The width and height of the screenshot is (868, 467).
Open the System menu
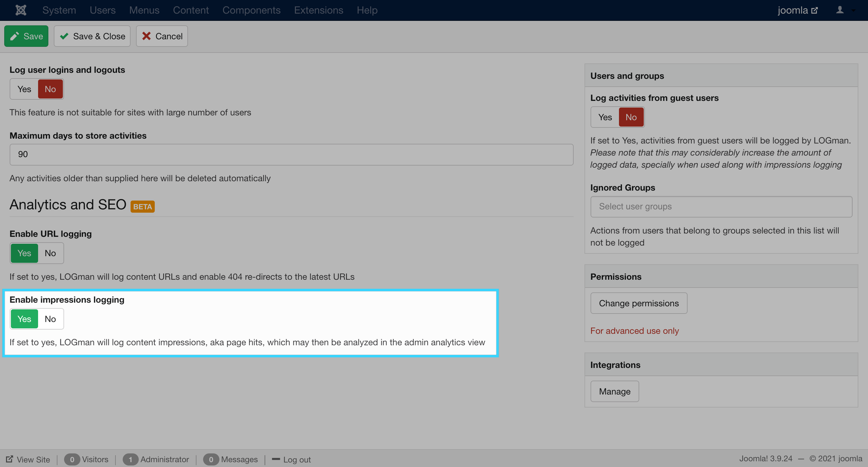pyautogui.click(x=59, y=10)
